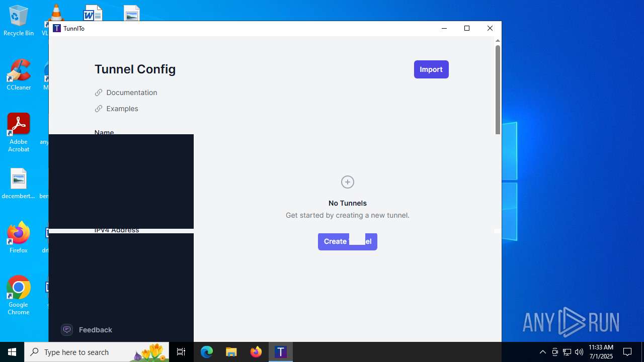Click the TunnlTo title bar app icon

click(57, 29)
